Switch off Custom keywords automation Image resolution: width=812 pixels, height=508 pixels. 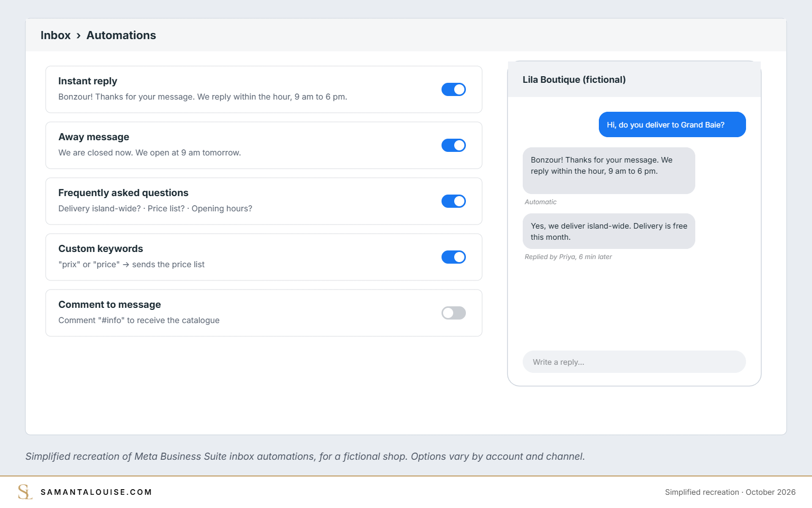454,257
